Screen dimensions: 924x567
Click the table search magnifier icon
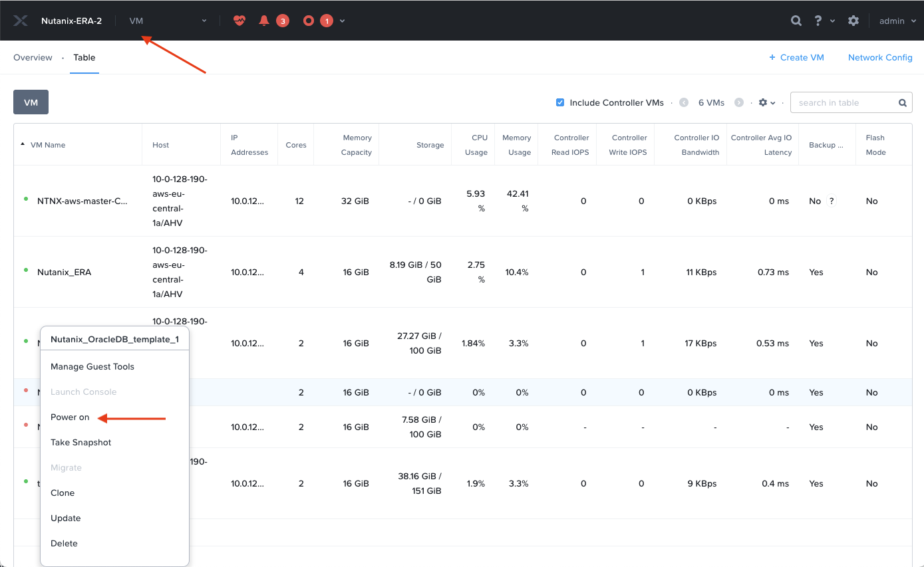pyautogui.click(x=903, y=103)
